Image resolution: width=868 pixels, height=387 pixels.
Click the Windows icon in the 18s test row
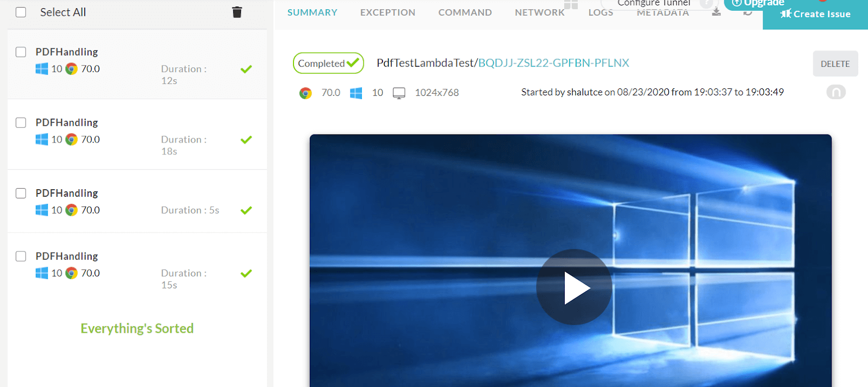(42, 139)
